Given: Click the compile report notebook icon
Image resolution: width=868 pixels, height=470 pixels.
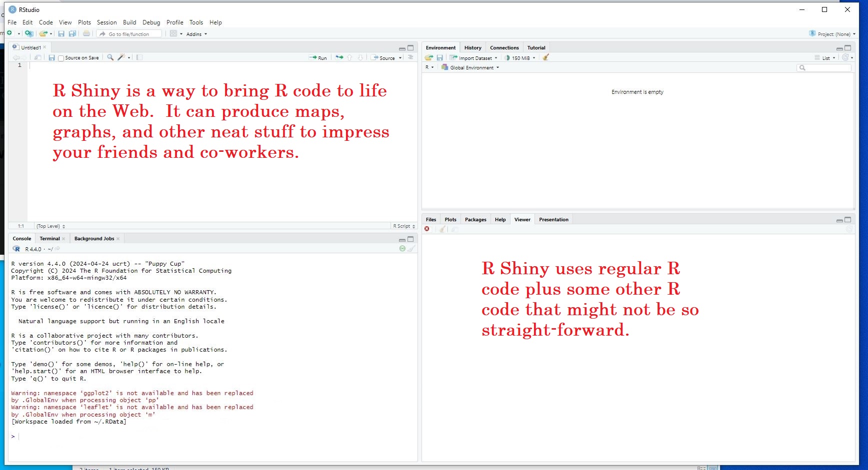Looking at the screenshot, I should pyautogui.click(x=139, y=57).
